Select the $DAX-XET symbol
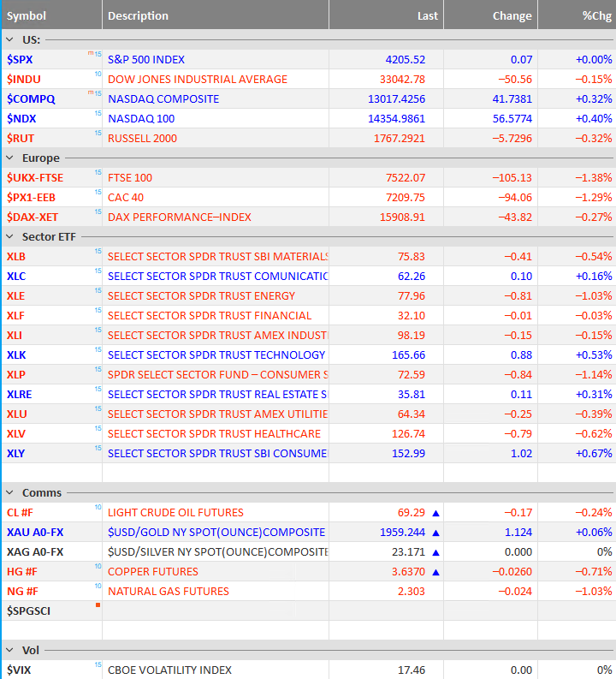Screen dimensions: 616x679 33,217
